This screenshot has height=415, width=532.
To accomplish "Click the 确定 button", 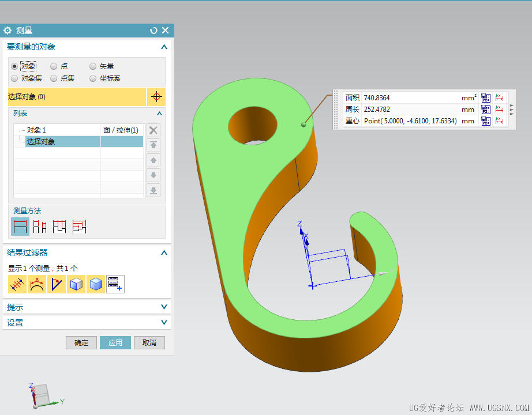I will 81,342.
